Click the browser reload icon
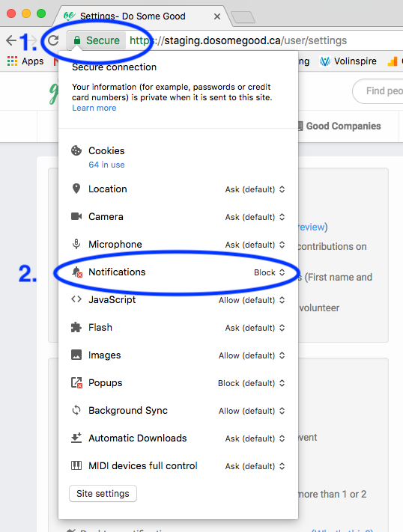 point(53,40)
